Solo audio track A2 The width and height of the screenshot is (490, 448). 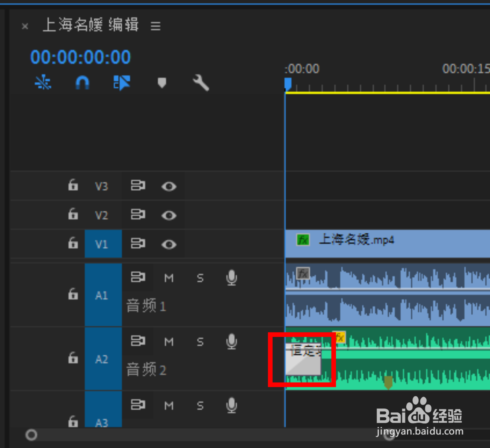click(x=200, y=342)
